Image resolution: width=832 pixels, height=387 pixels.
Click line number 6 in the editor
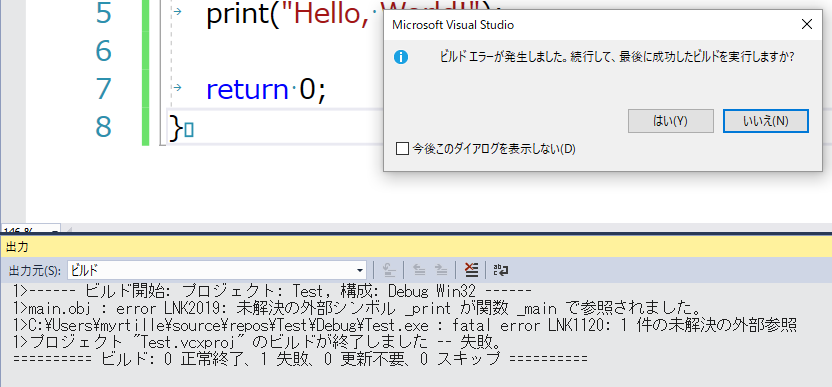(103, 51)
